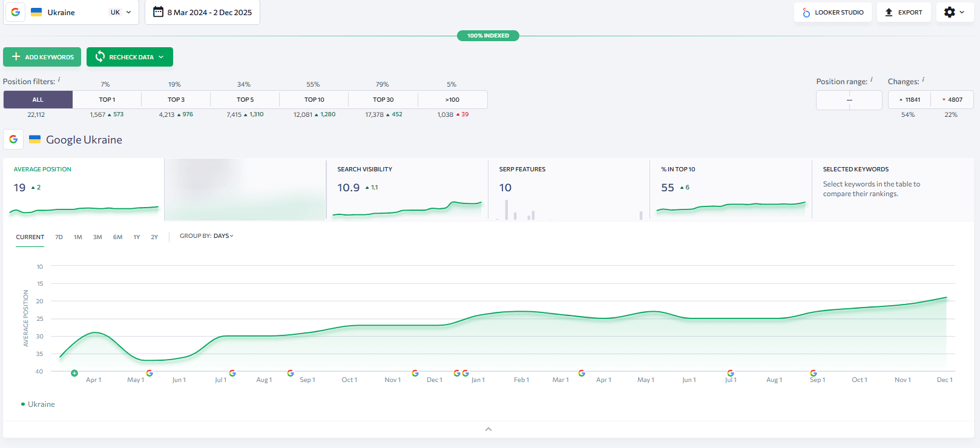Click Google update marker near May 1

tap(150, 374)
